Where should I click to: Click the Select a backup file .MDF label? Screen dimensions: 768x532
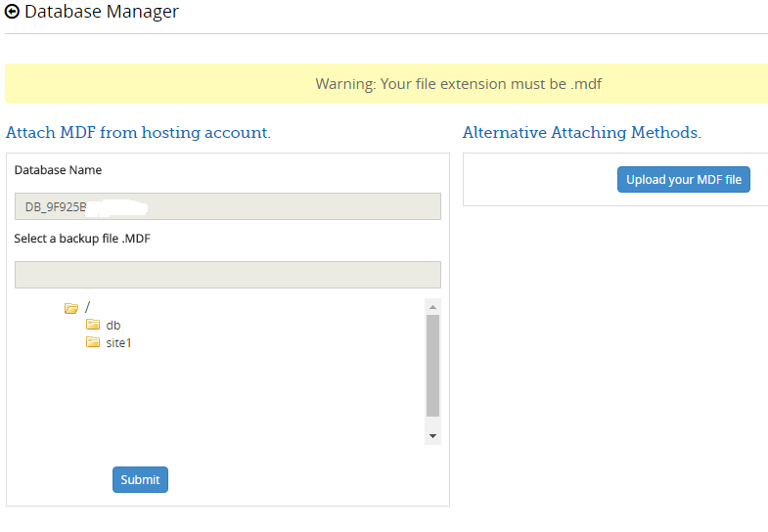pos(82,239)
